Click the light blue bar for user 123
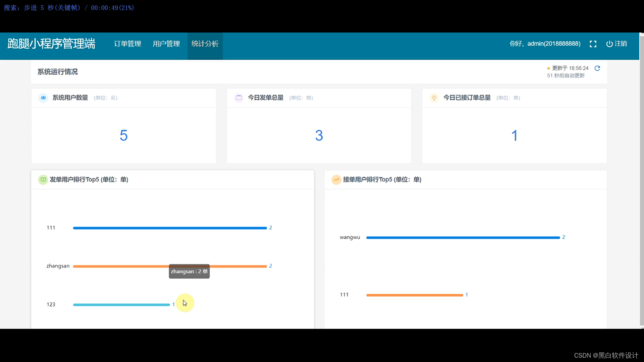 click(121, 305)
